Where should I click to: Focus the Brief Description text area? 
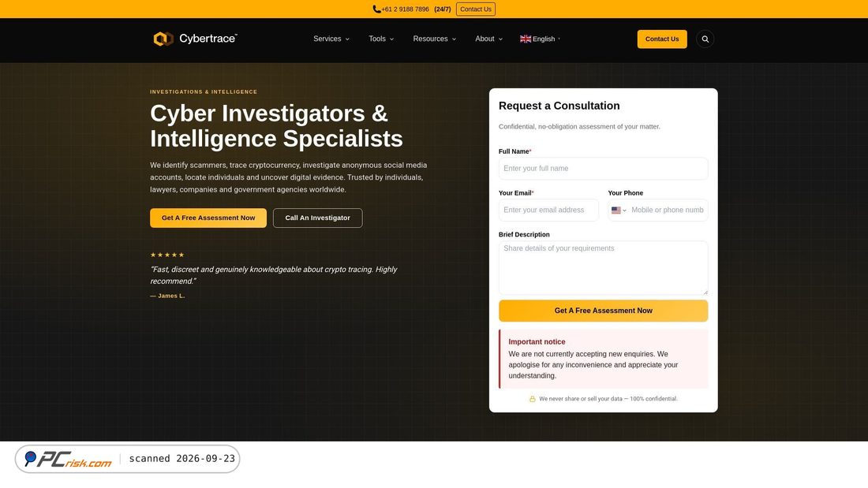pyautogui.click(x=603, y=268)
